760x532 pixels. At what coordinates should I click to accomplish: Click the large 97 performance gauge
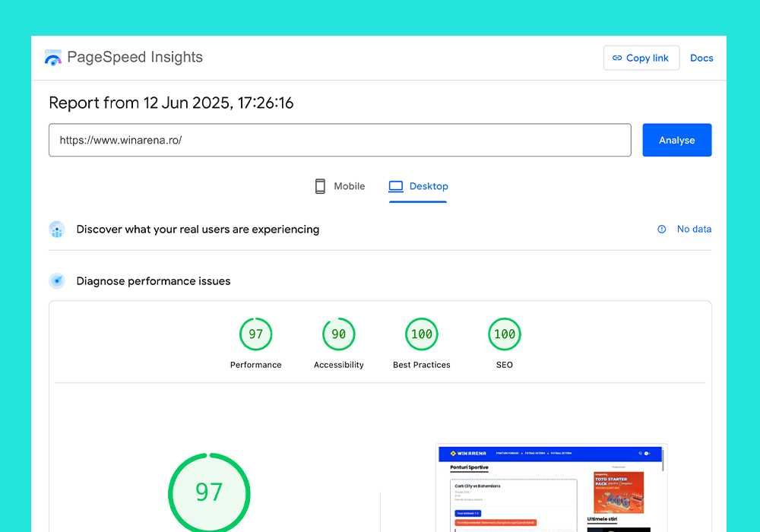(209, 492)
